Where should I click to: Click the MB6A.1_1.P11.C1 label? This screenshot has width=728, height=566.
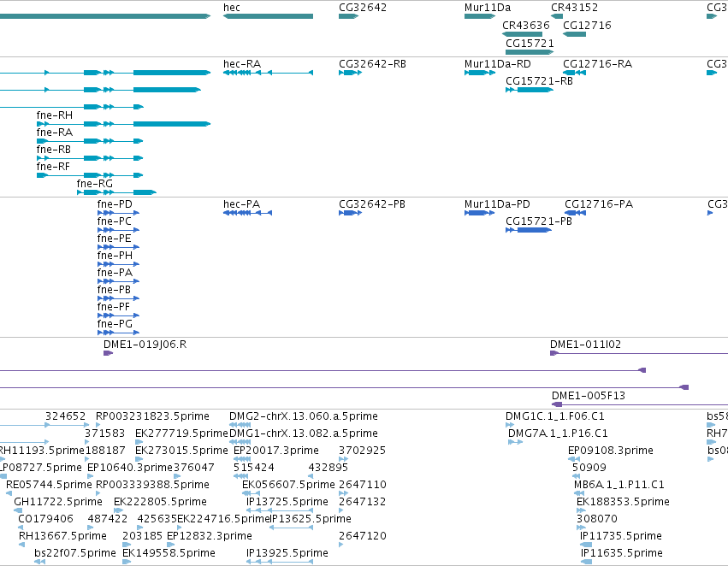[619, 486]
